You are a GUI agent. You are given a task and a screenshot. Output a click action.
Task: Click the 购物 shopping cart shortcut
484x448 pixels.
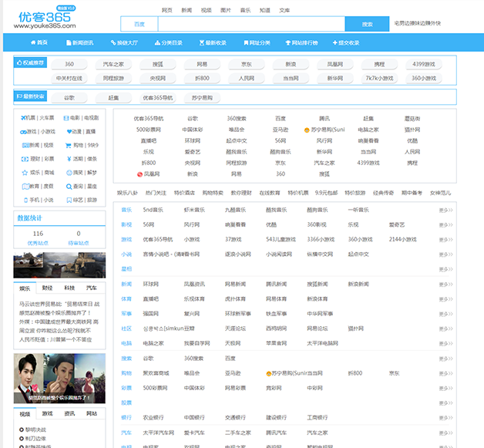(82, 145)
